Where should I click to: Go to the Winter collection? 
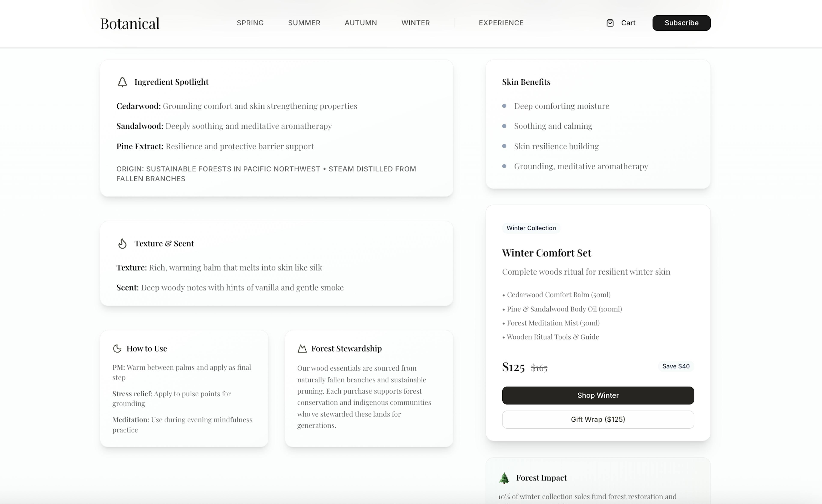pyautogui.click(x=415, y=23)
